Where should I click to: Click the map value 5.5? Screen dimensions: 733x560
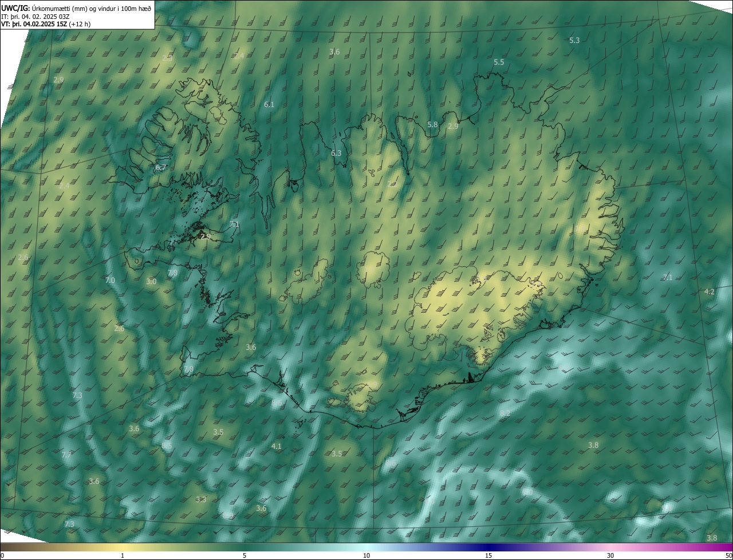499,62
